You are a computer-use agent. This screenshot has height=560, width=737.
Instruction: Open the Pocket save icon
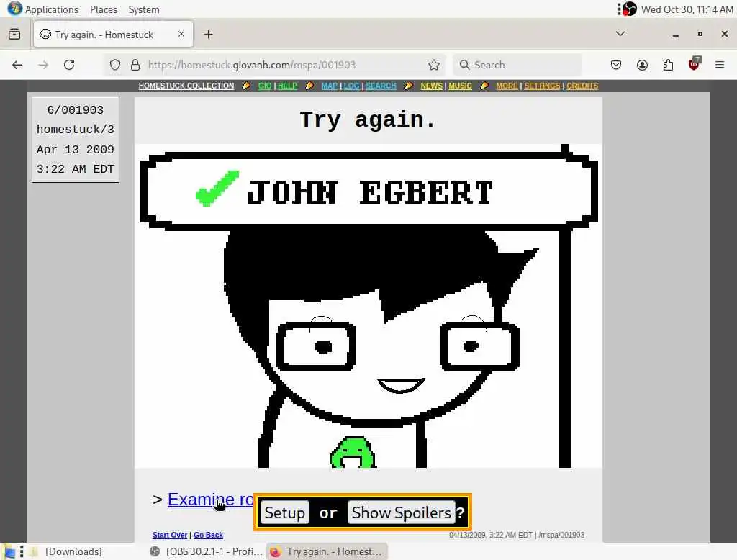616,65
